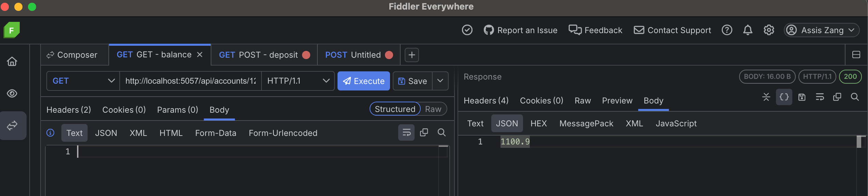
Task: View response as MessagePack
Action: tap(586, 123)
